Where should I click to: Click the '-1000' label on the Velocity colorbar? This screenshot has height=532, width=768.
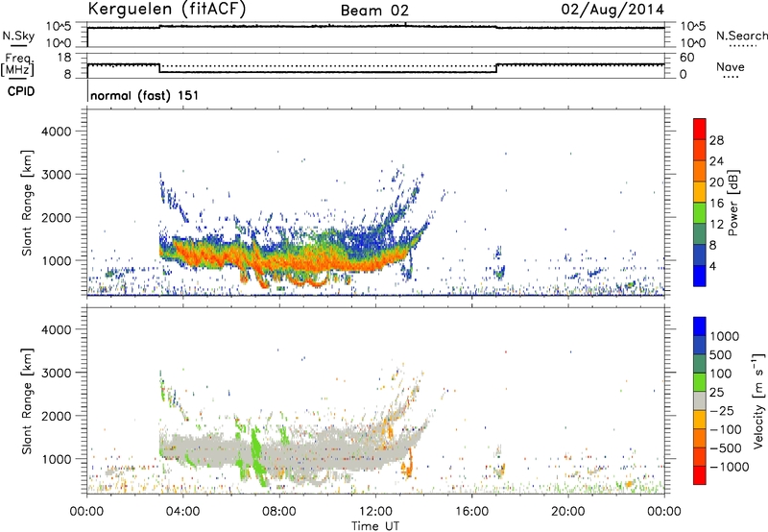pyautogui.click(x=729, y=467)
